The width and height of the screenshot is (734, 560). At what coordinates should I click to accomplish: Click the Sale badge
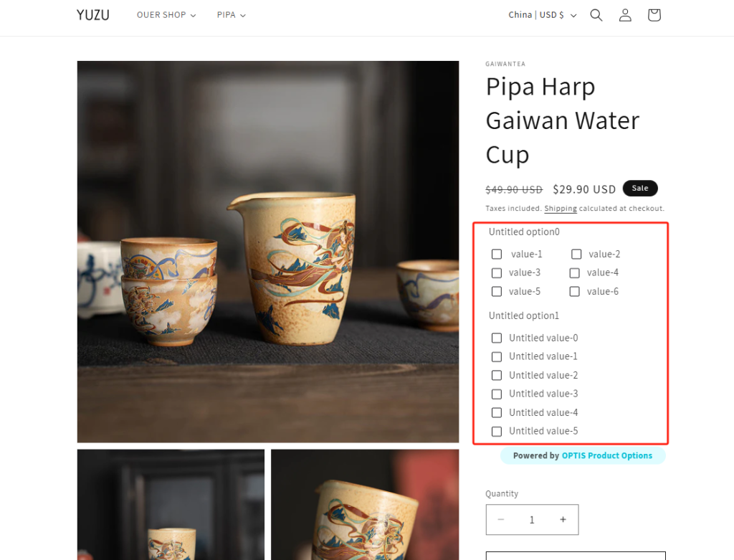639,188
